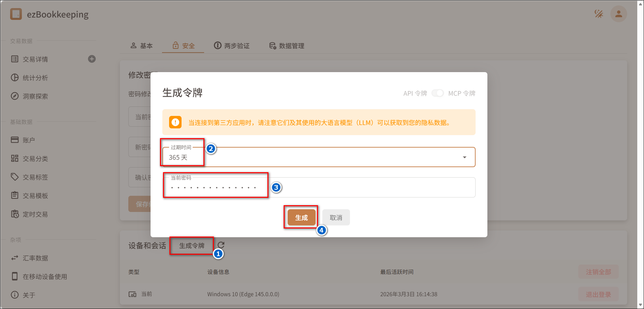
Task: Open 汇率数据 in the sidebar
Action: click(x=35, y=258)
